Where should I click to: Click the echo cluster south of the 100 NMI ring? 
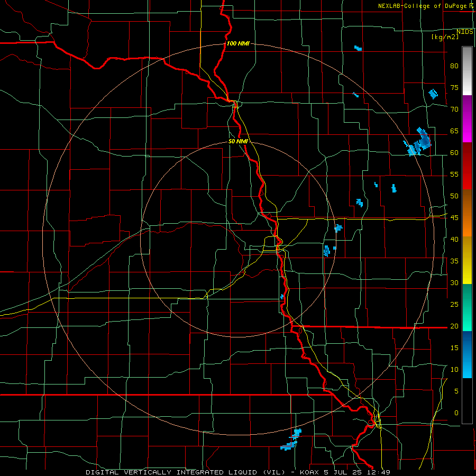point(291,440)
